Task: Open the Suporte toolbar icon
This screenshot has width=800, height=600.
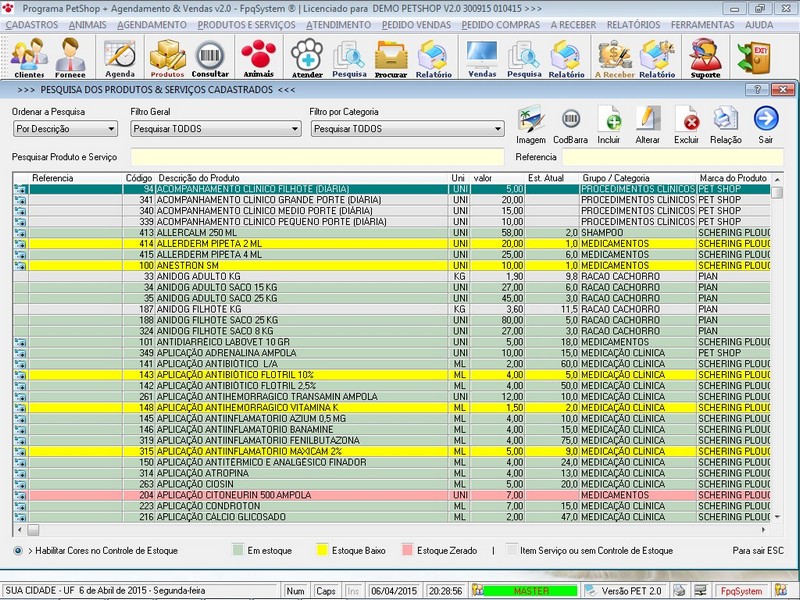Action: coord(705,57)
